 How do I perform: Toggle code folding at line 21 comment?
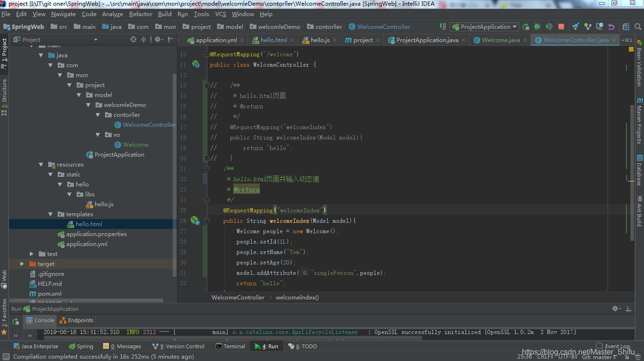click(207, 168)
